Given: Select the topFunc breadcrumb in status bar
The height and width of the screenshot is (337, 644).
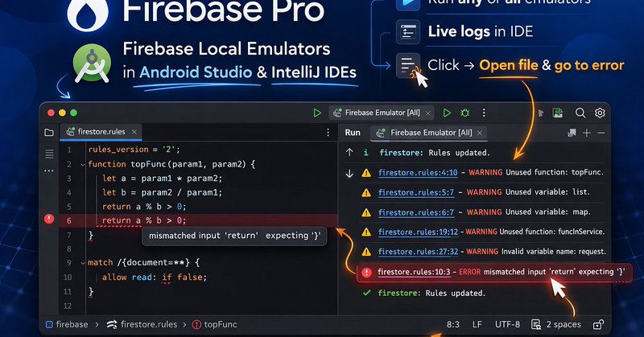Looking at the screenshot, I should 215,325.
